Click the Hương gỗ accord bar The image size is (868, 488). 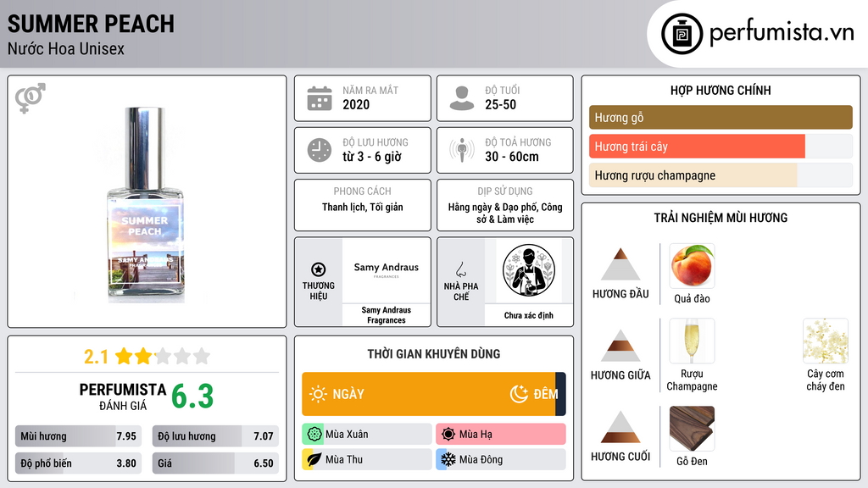tap(721, 117)
